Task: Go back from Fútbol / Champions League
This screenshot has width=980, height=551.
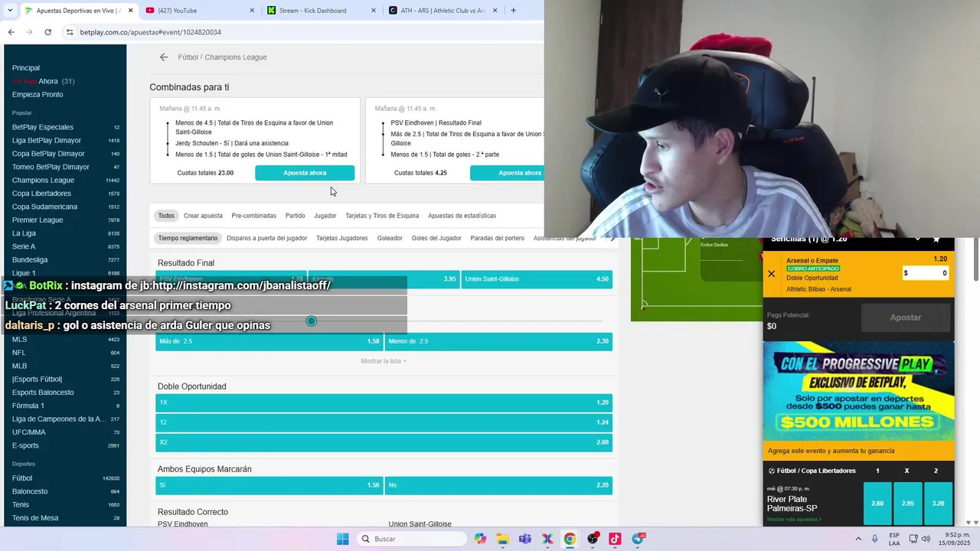Action: tap(164, 57)
